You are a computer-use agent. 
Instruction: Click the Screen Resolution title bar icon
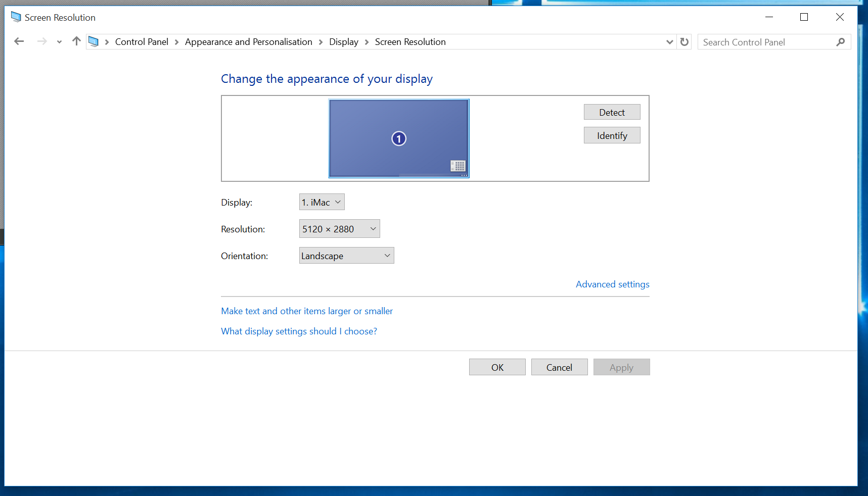click(x=16, y=17)
